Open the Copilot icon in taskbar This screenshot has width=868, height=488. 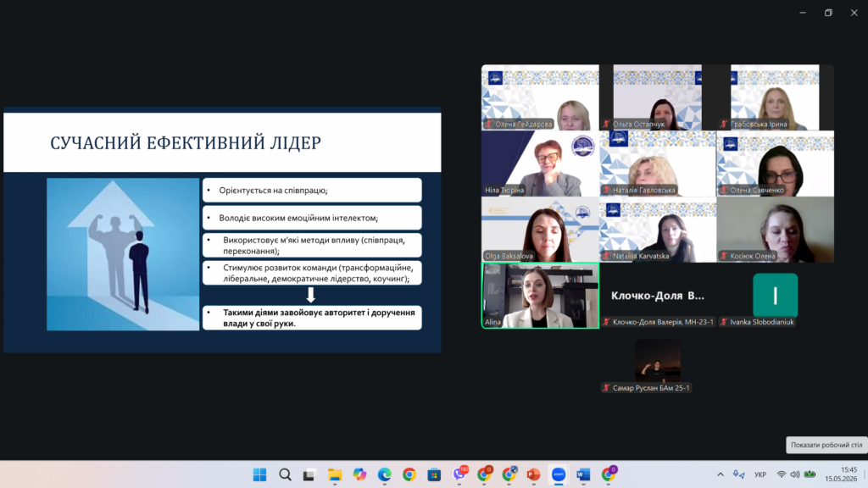[x=359, y=474]
